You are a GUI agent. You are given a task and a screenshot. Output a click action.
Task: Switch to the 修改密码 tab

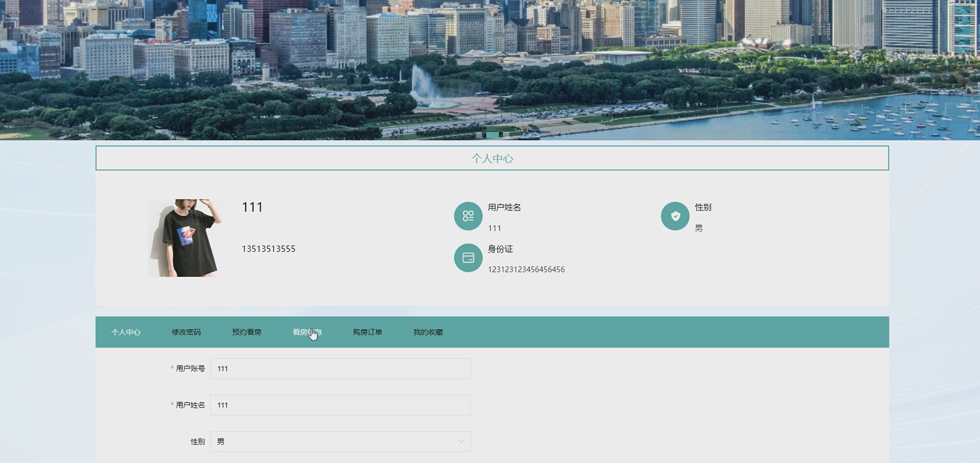point(186,332)
